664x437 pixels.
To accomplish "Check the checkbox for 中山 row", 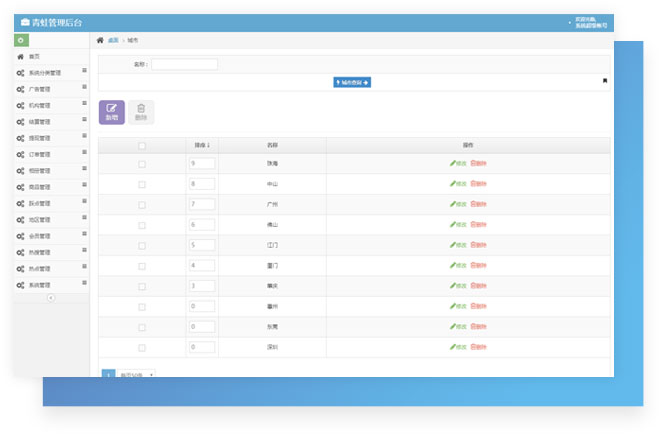I will click(x=142, y=185).
